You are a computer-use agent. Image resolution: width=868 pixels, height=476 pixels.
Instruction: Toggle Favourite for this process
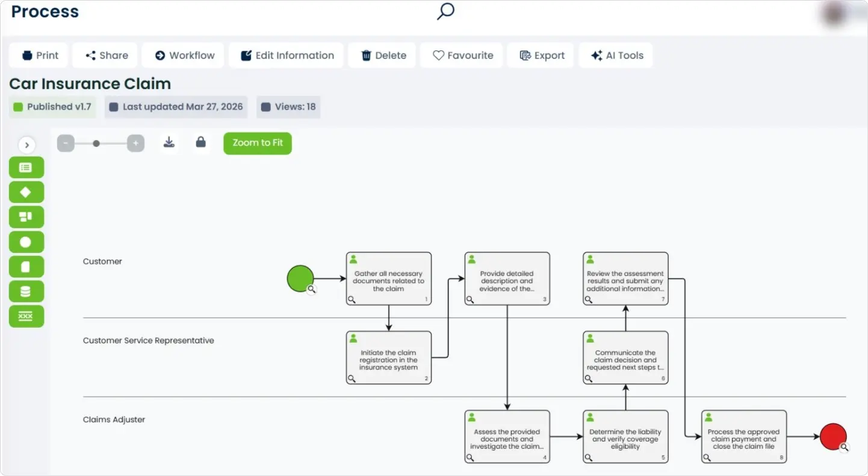click(x=462, y=55)
